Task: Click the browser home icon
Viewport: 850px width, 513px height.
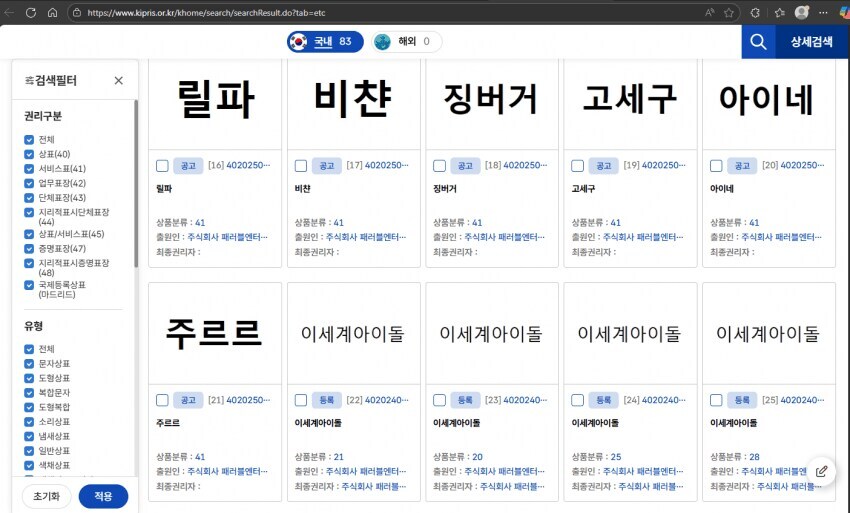Action: click(53, 13)
